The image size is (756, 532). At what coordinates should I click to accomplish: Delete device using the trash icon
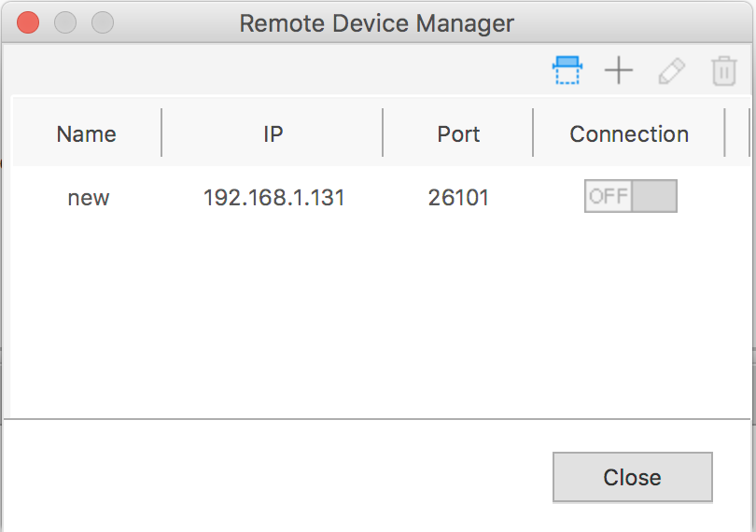pos(724,71)
